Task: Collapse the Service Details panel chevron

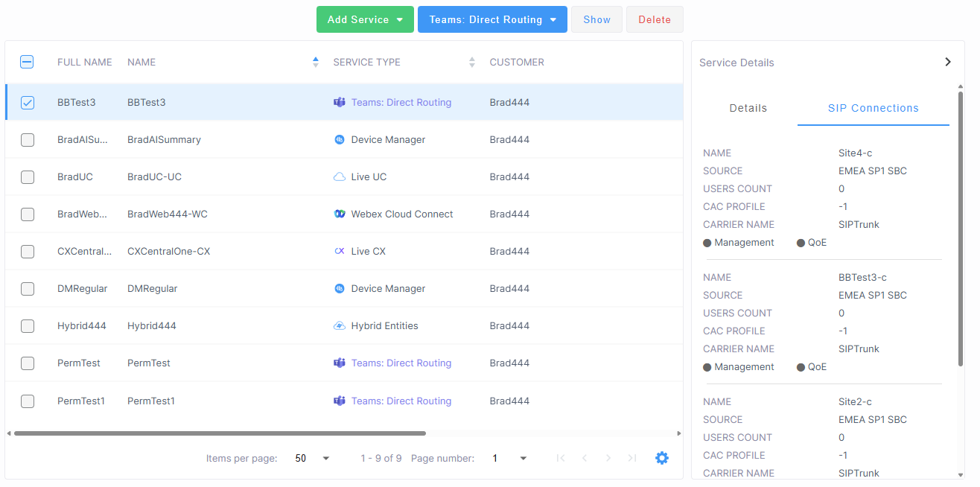Action: pos(947,62)
